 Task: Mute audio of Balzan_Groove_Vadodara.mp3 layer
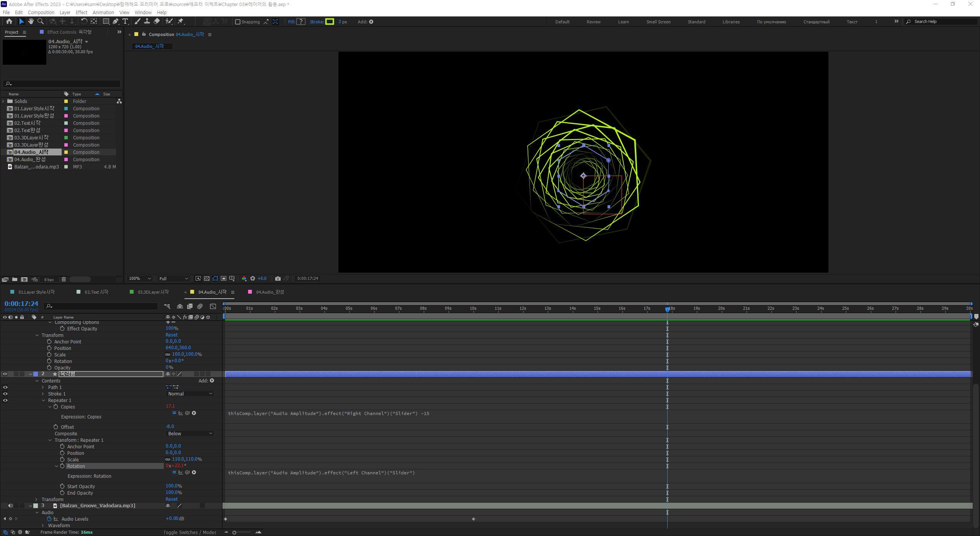click(10, 505)
